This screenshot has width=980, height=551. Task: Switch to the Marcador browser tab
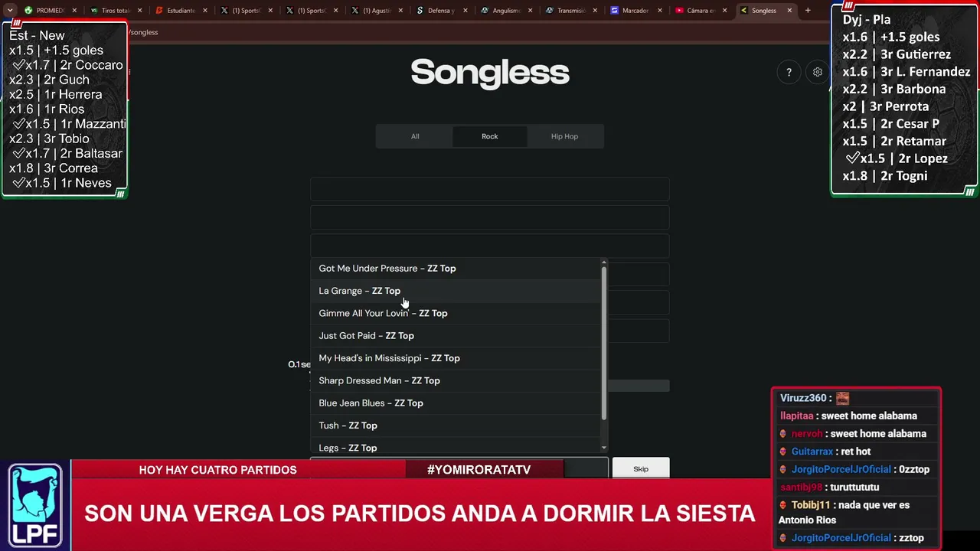point(635,11)
